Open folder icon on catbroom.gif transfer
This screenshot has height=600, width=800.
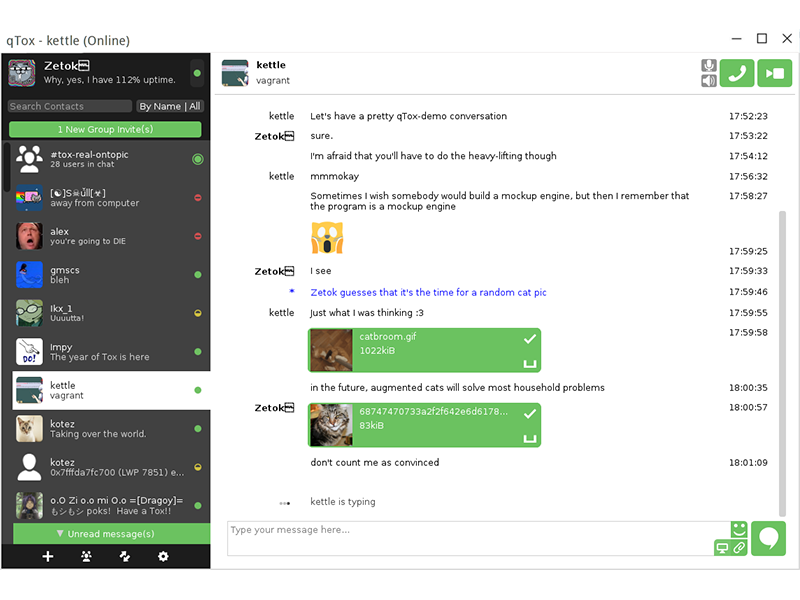530,363
